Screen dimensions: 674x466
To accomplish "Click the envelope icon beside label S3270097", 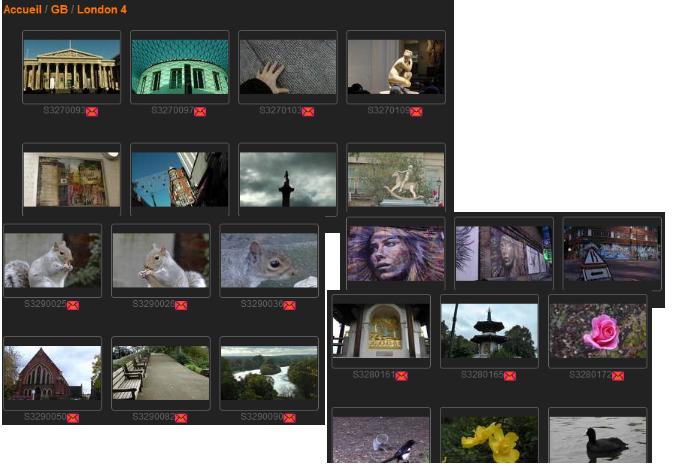I will click(200, 112).
